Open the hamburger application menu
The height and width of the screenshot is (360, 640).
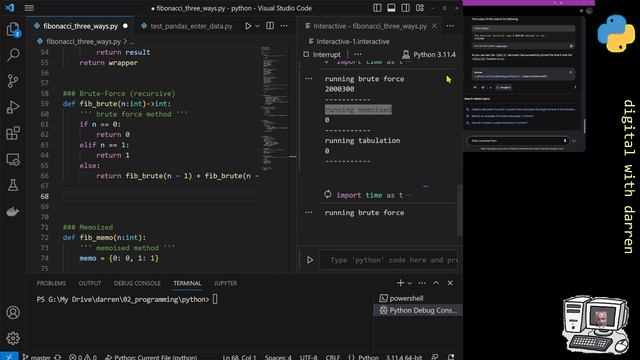[29, 8]
